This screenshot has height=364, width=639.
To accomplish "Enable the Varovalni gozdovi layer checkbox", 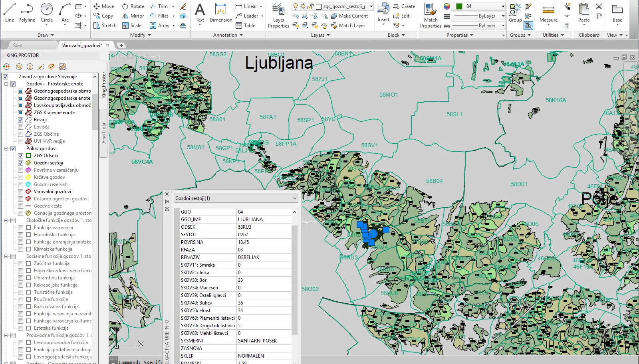I will tap(20, 192).
